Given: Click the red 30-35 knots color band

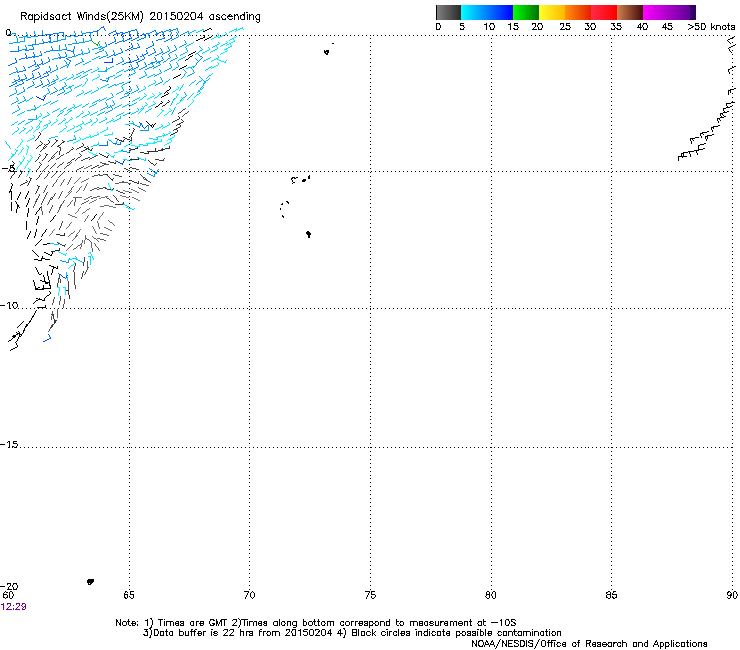Looking at the screenshot, I should [604, 12].
